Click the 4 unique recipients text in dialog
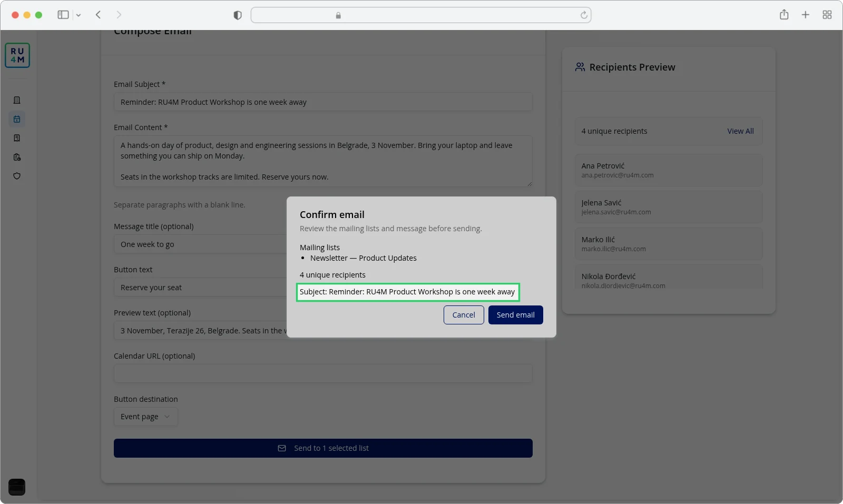Viewport: 843px width, 504px height. click(x=332, y=275)
